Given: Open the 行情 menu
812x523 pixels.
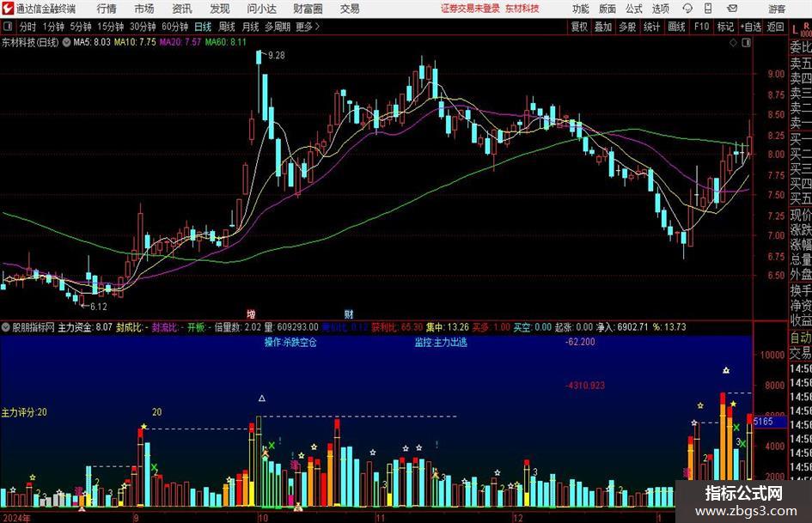Looking at the screenshot, I should pos(107,9).
